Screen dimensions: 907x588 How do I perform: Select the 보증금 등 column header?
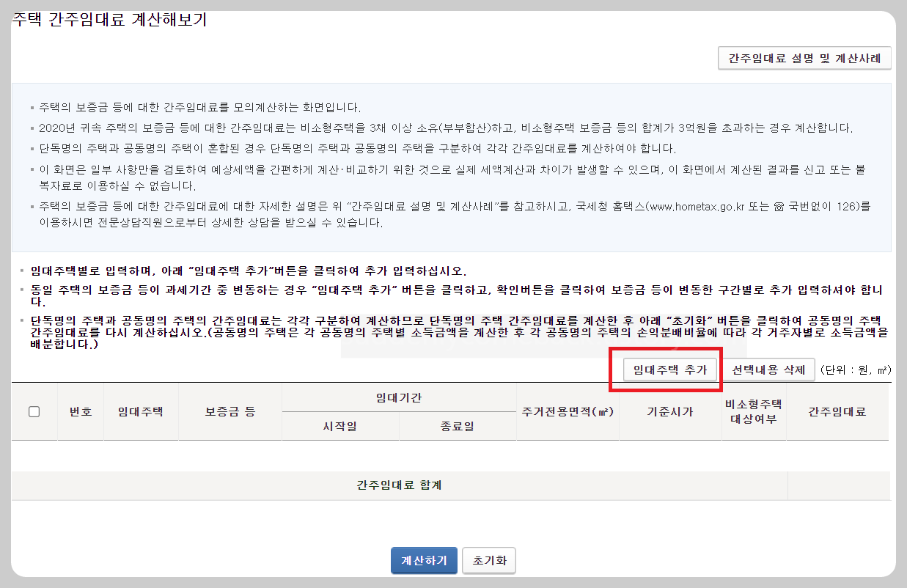[x=231, y=411]
